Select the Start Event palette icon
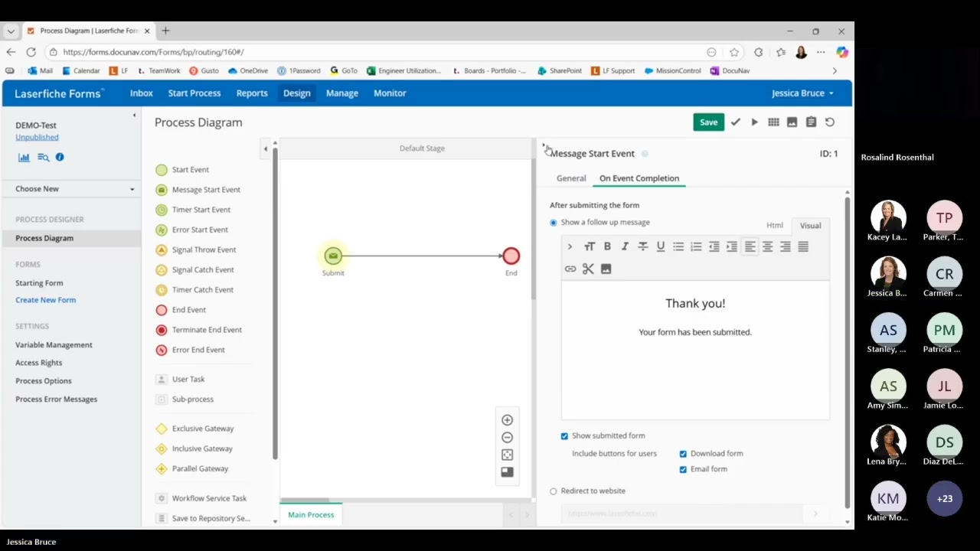This screenshot has width=980, height=551. [161, 170]
